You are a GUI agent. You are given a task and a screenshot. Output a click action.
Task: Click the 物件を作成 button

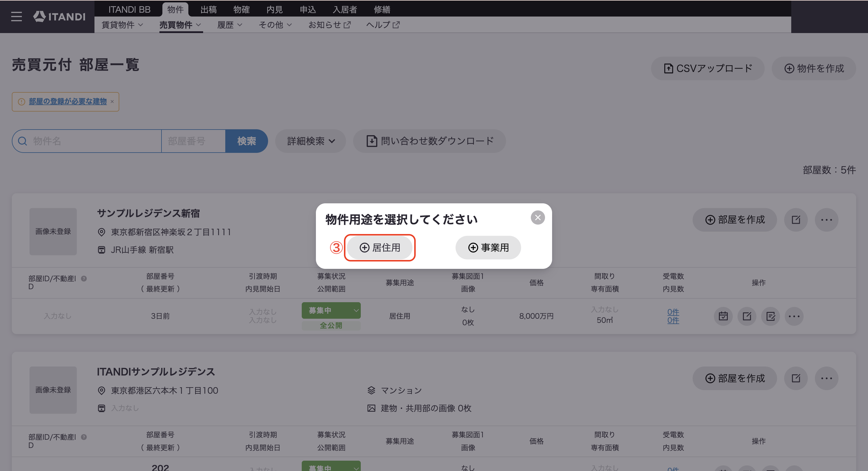[814, 68]
